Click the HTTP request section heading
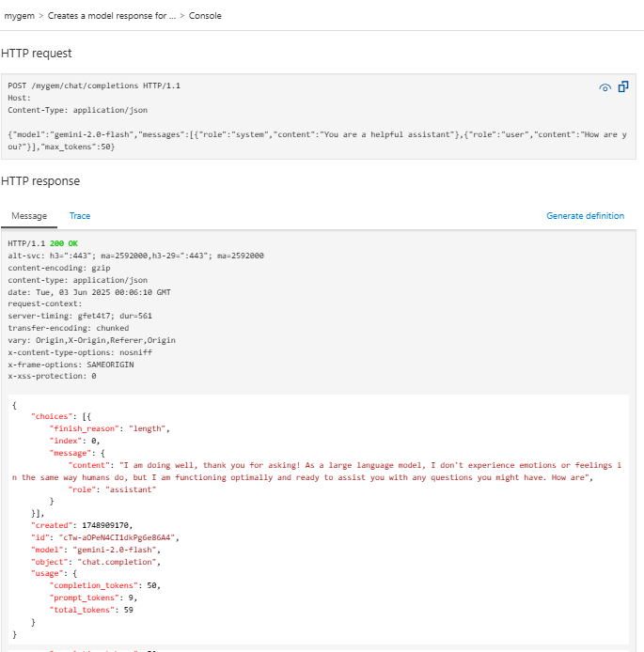 37,54
